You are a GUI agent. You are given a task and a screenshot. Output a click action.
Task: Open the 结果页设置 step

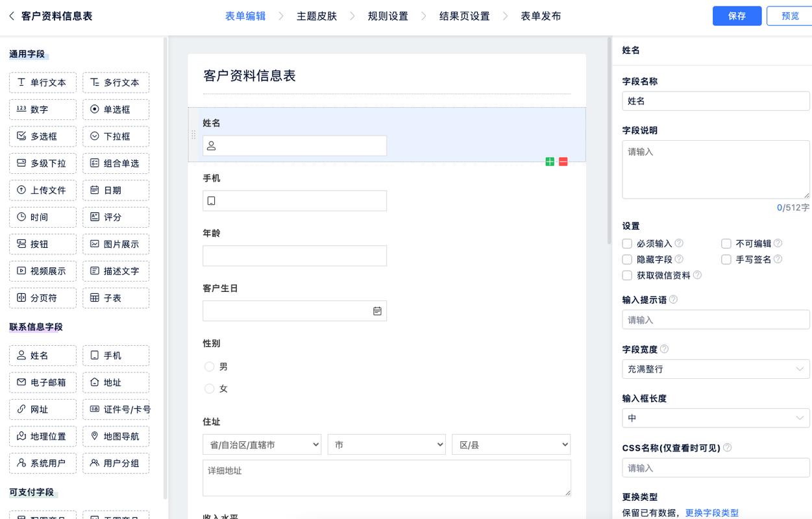tap(465, 16)
